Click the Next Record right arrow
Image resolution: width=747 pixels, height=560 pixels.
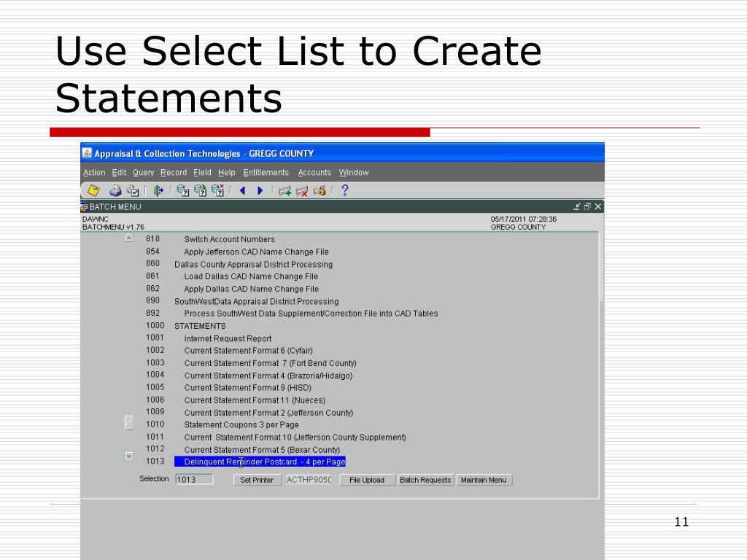click(260, 190)
